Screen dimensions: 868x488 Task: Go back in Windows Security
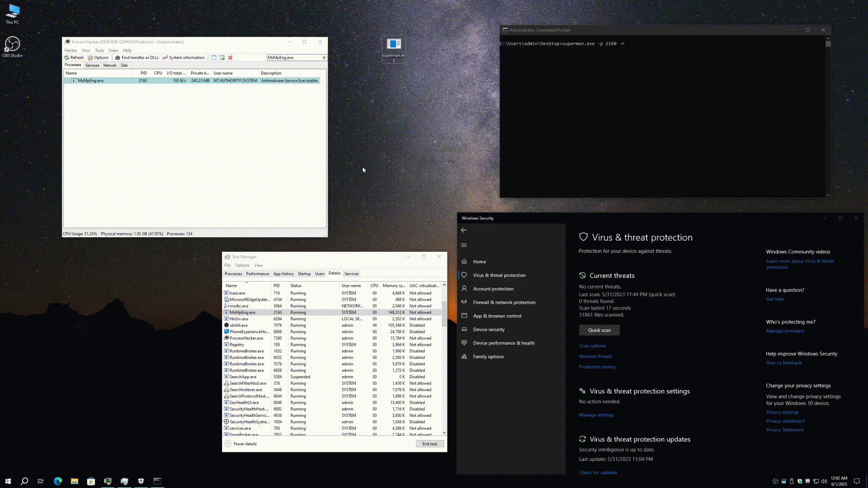coord(464,230)
